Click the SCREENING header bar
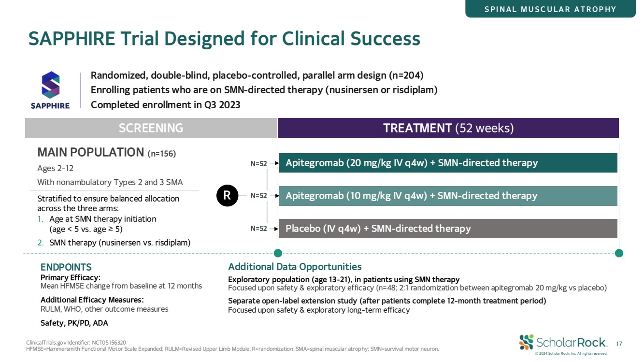The image size is (644, 362). [151, 128]
